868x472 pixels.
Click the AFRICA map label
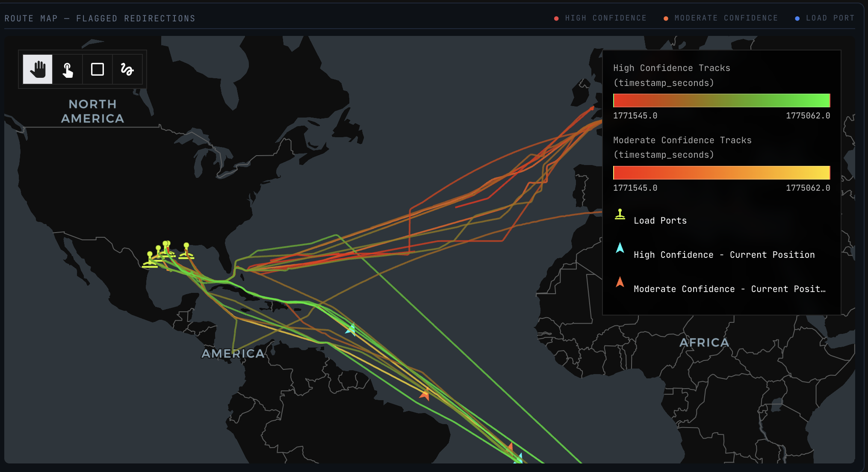coord(704,342)
